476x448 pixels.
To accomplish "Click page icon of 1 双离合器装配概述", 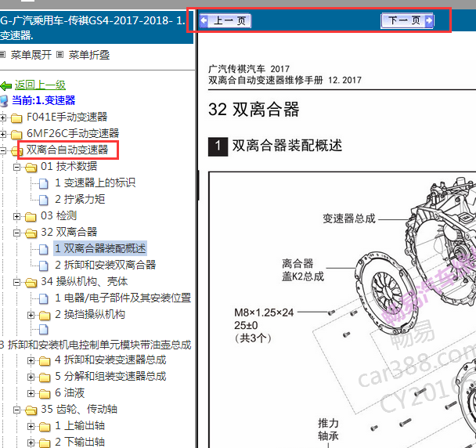I will click(x=44, y=249).
